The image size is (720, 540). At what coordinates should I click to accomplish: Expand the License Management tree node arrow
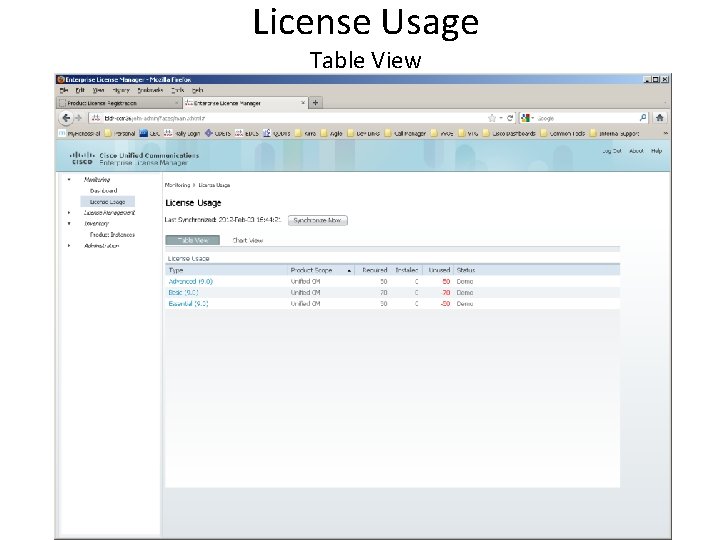(69, 213)
